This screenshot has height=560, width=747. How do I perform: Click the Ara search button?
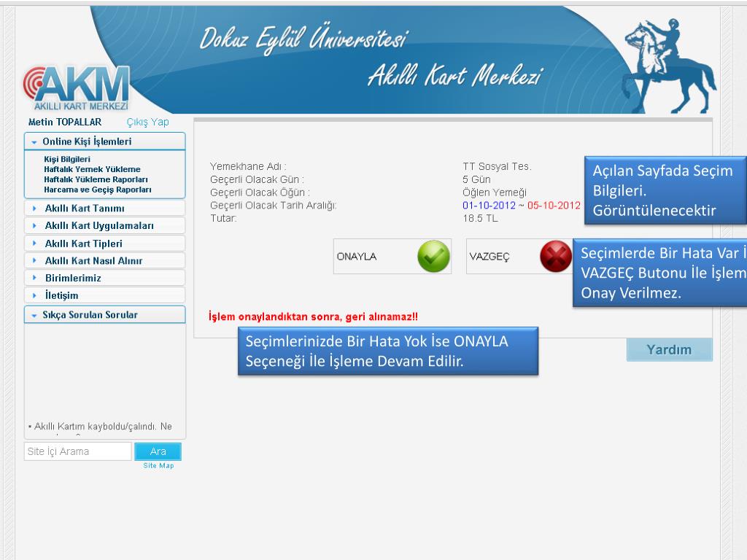click(158, 451)
